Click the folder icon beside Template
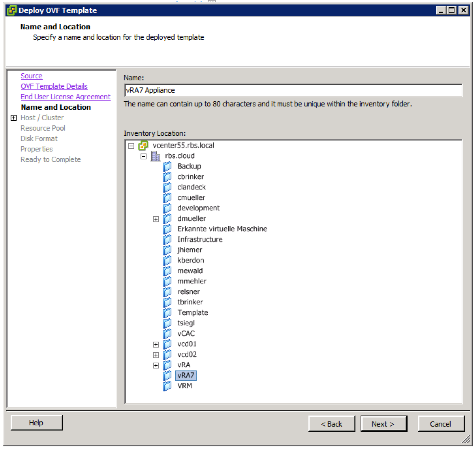 pyautogui.click(x=167, y=313)
